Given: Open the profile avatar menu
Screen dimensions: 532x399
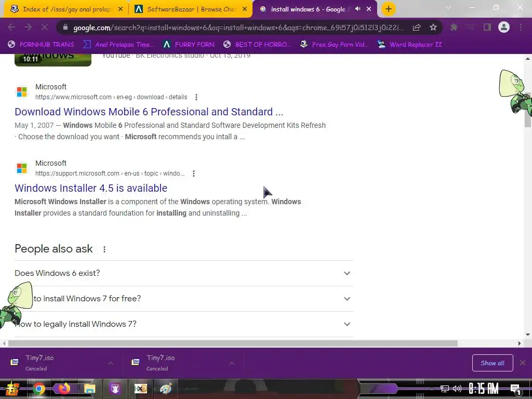Looking at the screenshot, I should click(x=504, y=27).
